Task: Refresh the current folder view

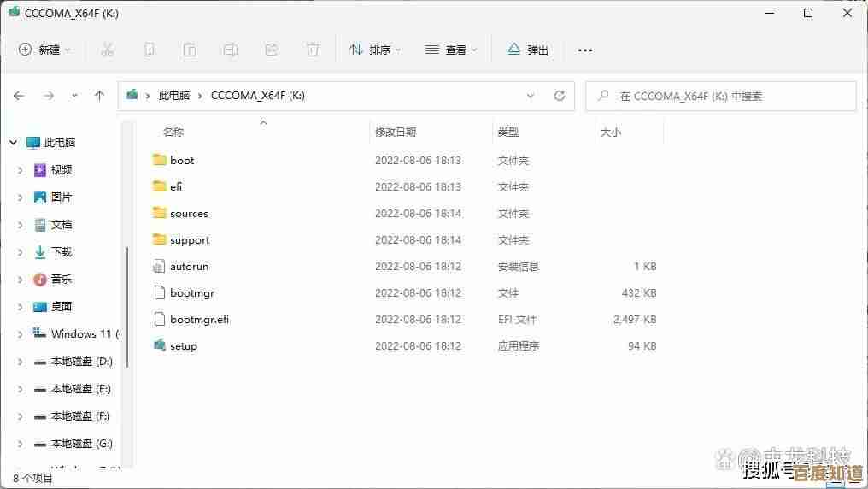Action: pos(560,96)
